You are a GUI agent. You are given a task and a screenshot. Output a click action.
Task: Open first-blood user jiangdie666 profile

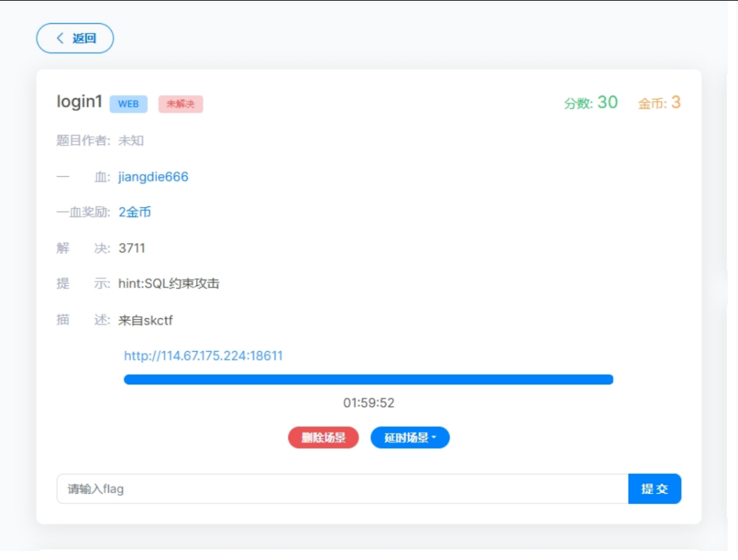[x=153, y=177]
